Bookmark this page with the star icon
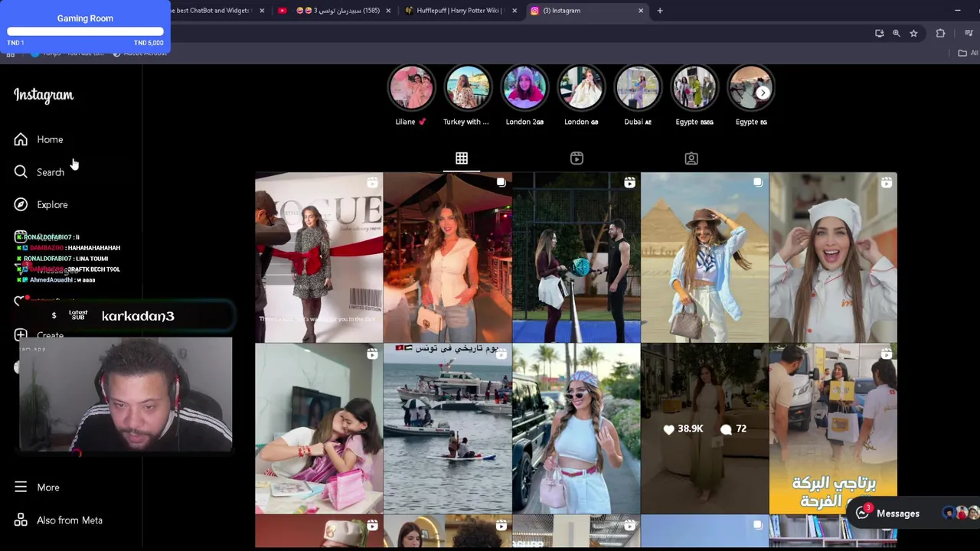 (913, 33)
